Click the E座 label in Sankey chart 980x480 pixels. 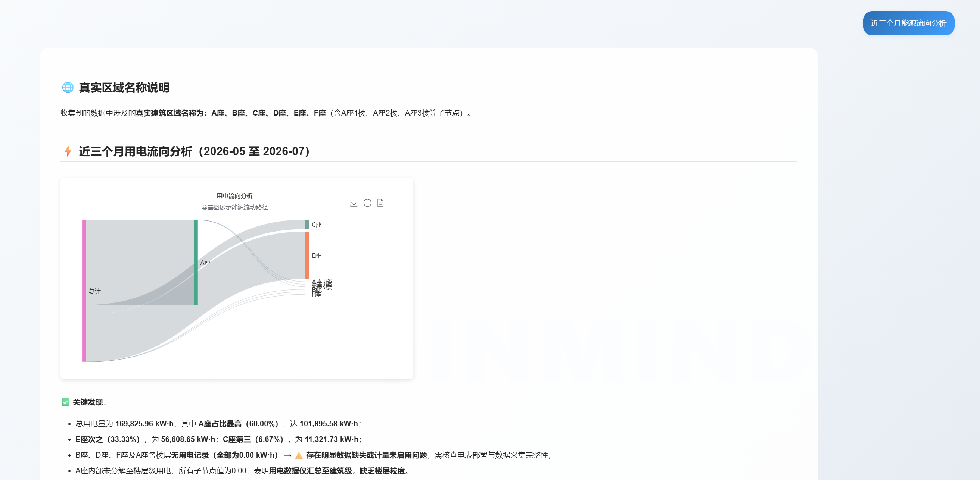point(317,256)
